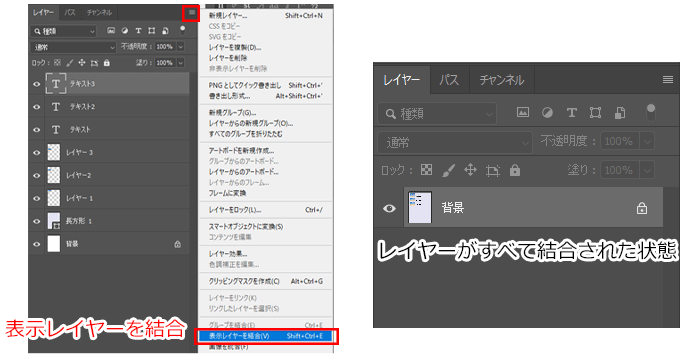Open 不透明度 dropdown arrow in single-layer panel
The width and height of the screenshot is (700, 360).
647,142
